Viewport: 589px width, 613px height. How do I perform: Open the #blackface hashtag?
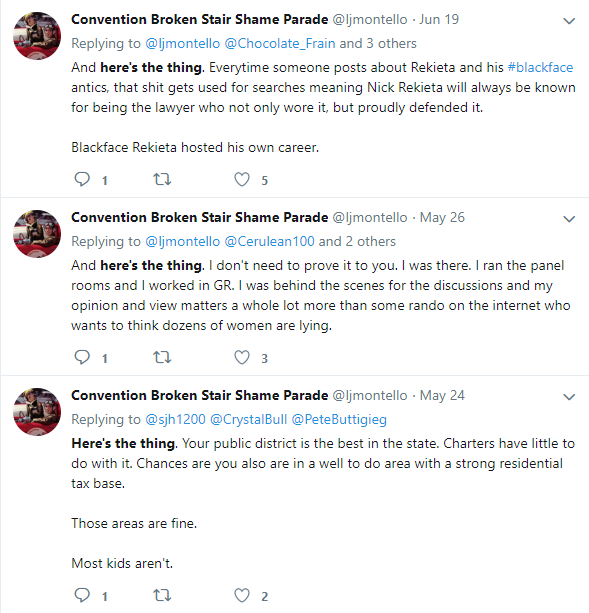[540, 67]
